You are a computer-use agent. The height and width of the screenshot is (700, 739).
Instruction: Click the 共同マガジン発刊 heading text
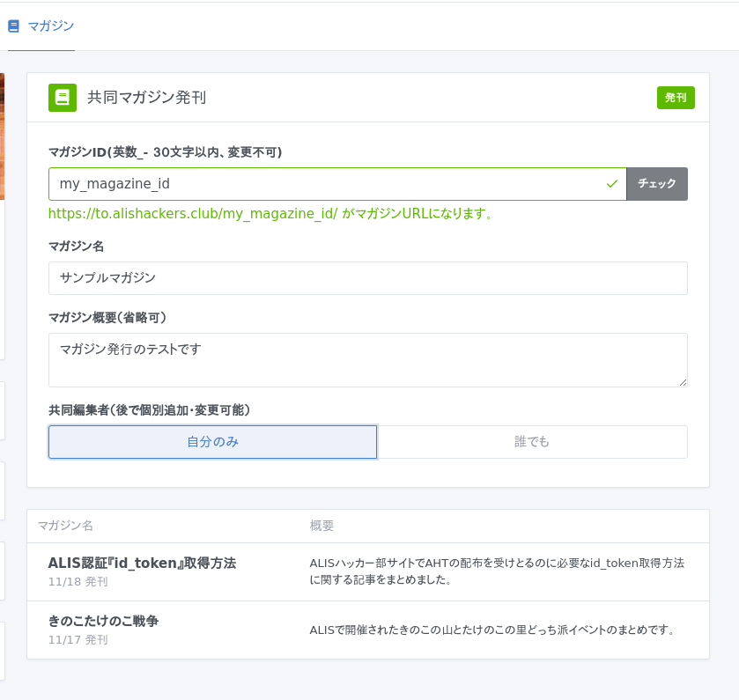[x=146, y=98]
